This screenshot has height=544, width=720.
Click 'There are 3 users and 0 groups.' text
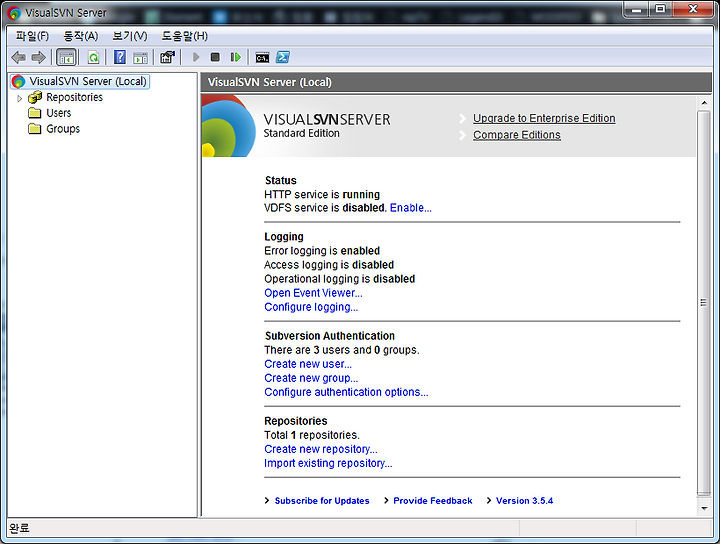[342, 350]
